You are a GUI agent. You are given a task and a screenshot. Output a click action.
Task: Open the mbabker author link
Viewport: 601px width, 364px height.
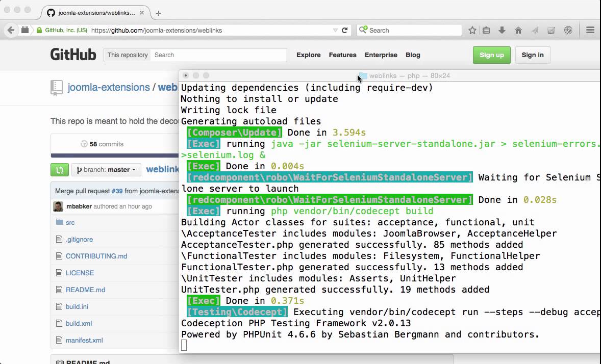79,206
